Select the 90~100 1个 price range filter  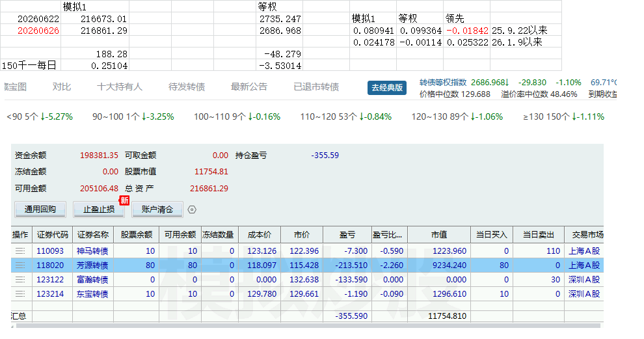[133, 116]
